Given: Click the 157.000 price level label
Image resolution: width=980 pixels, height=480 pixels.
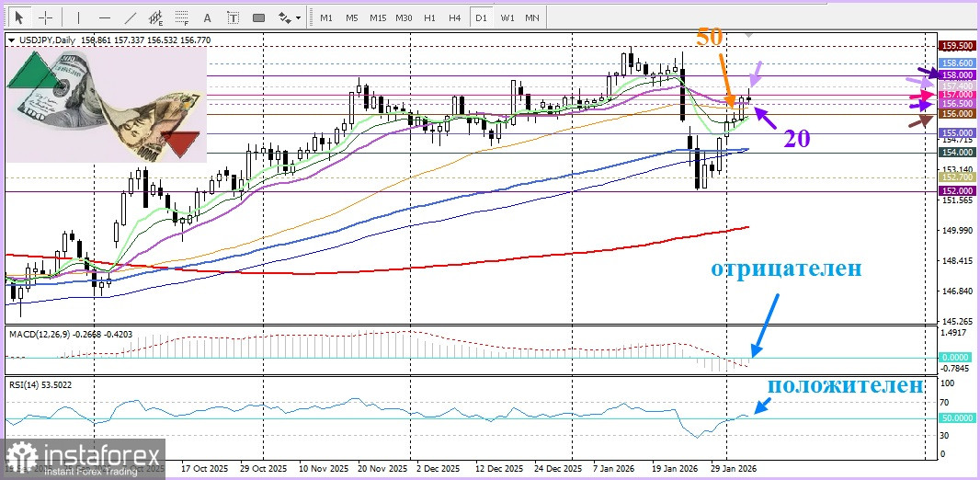Looking at the screenshot, I should (x=957, y=95).
